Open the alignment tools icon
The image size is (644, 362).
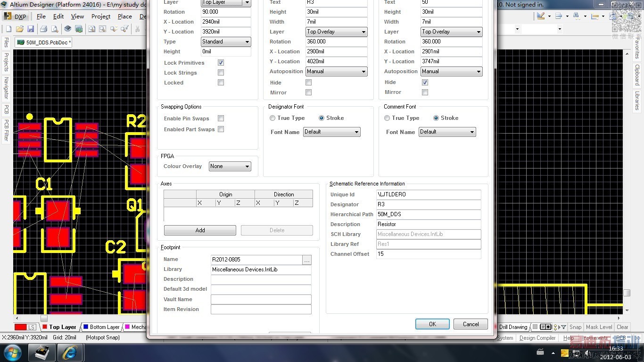click(x=558, y=16)
